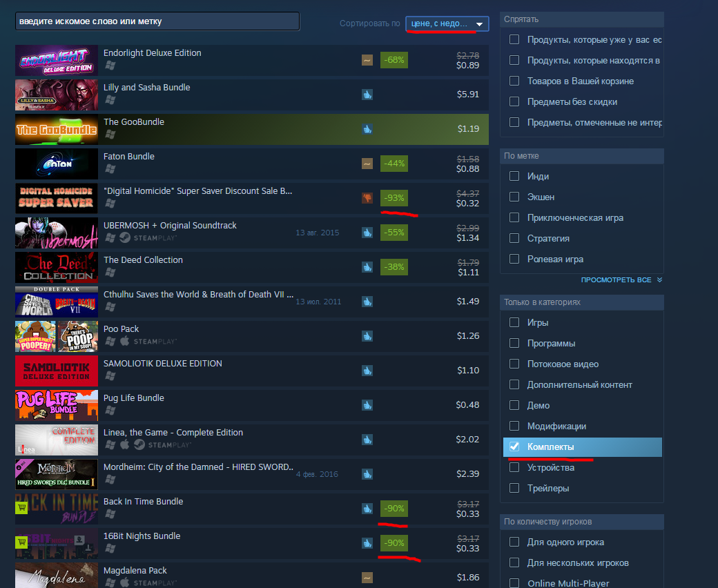The image size is (718, 588).
Task: Click the Digital Homicide Super Saver thumbnail
Action: (x=57, y=198)
